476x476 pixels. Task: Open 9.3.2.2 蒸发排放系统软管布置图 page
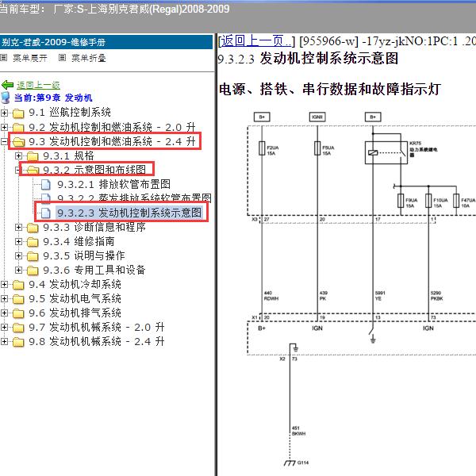134,198
